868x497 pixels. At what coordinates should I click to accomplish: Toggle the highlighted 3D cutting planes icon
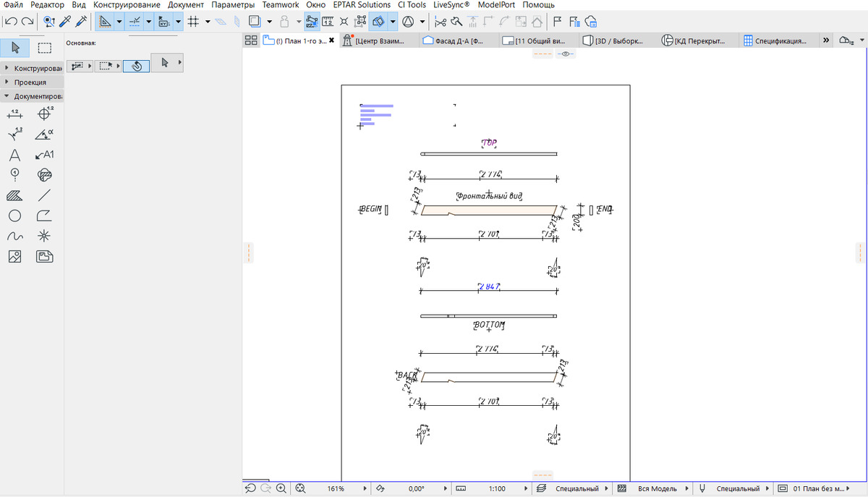tap(378, 22)
